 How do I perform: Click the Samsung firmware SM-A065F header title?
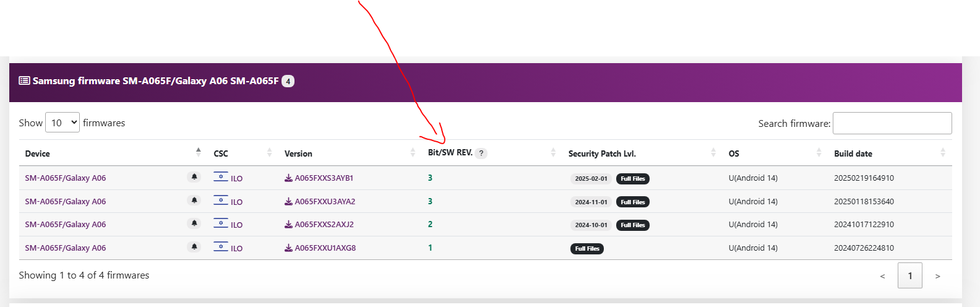point(155,80)
